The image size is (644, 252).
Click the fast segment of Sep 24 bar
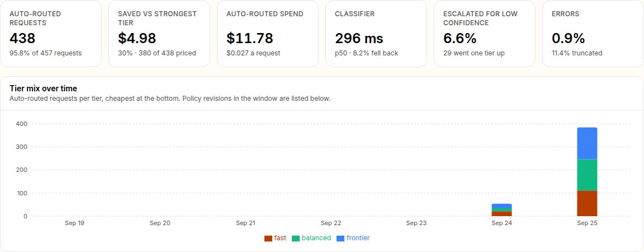(x=501, y=214)
